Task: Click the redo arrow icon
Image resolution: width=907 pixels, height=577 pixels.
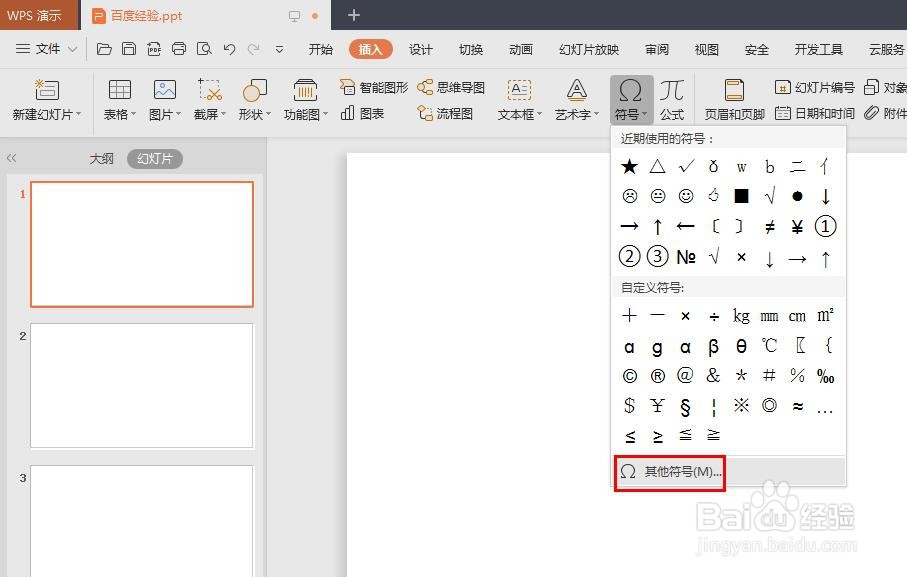Action: click(x=253, y=49)
